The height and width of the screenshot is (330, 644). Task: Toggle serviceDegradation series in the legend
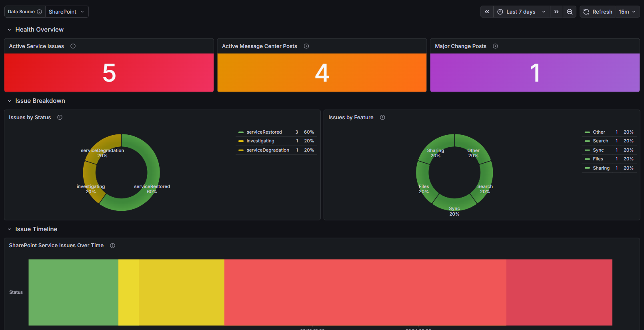click(x=268, y=150)
